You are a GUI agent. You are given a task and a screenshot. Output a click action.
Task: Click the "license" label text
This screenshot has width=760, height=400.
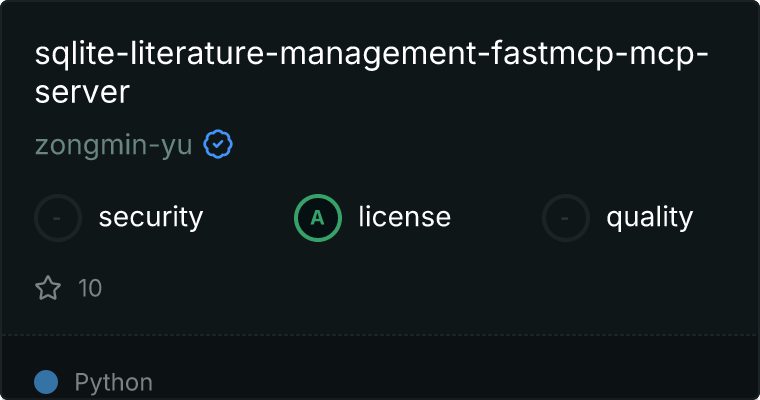404,217
